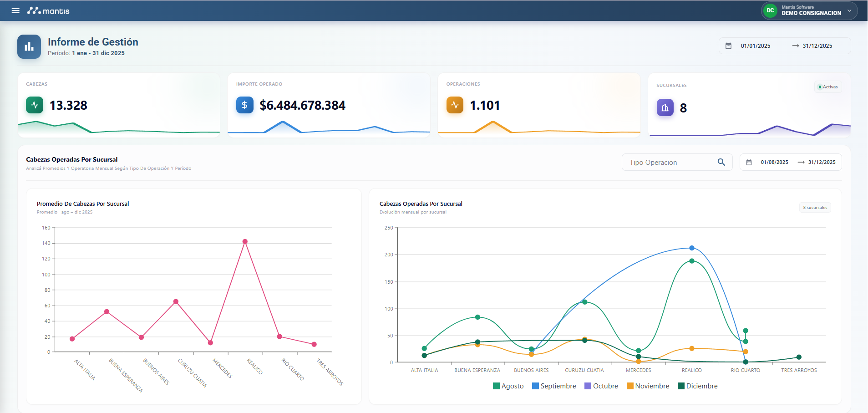Click the Informe de Gestión bar-chart icon
This screenshot has height=413, width=868.
tap(29, 46)
